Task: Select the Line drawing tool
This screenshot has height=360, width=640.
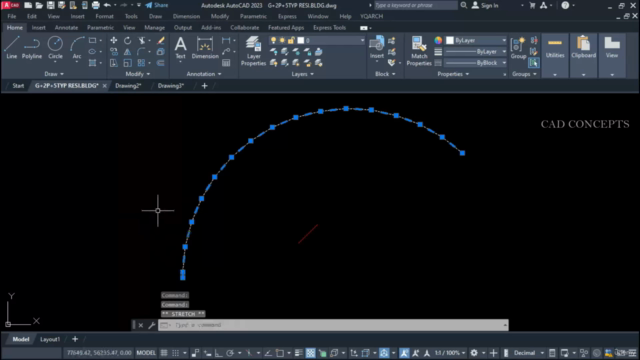Action: point(11,47)
